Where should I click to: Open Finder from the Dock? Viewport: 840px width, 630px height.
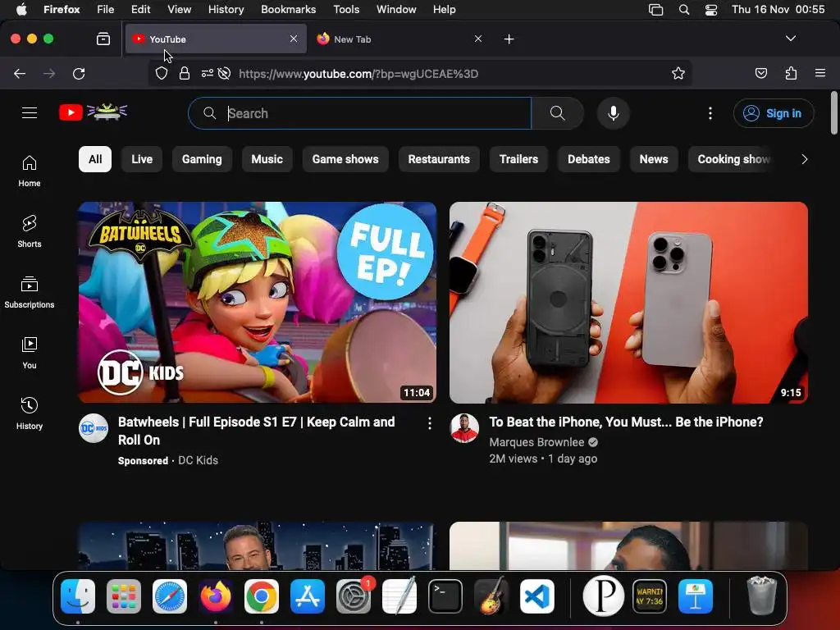coord(78,596)
